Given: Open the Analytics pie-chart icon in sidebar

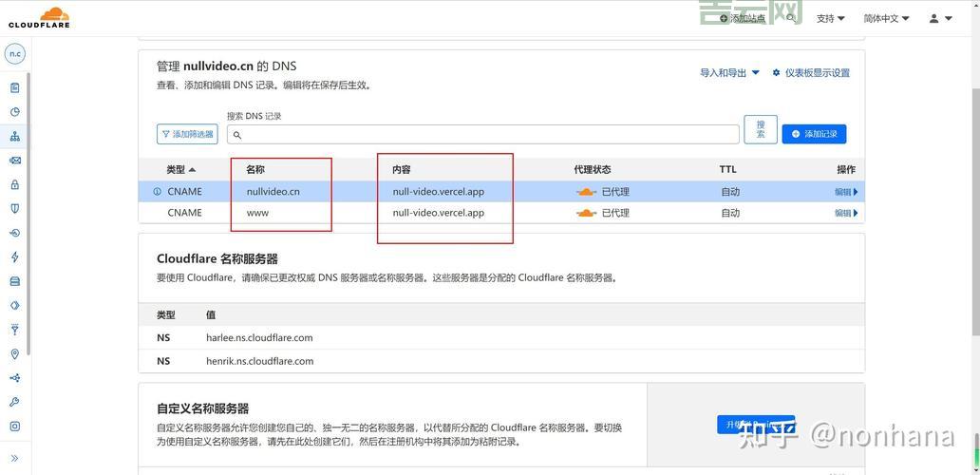Looking at the screenshot, I should tap(15, 112).
